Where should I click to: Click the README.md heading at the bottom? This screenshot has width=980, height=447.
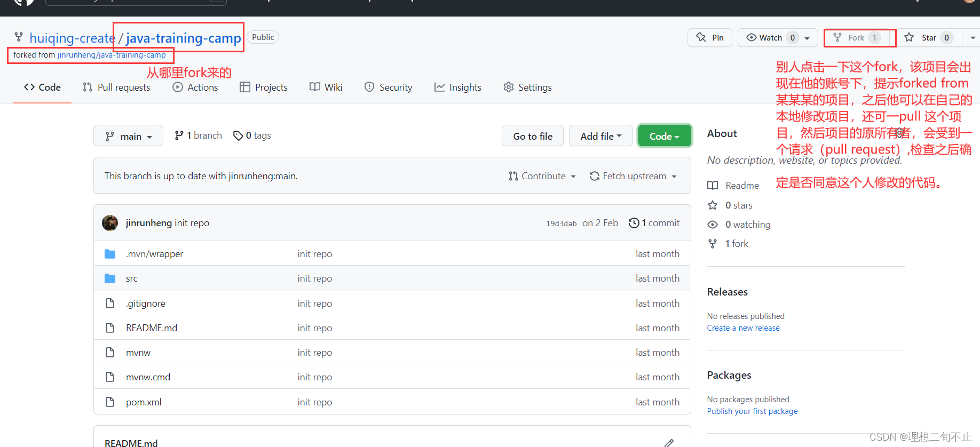pyautogui.click(x=131, y=443)
